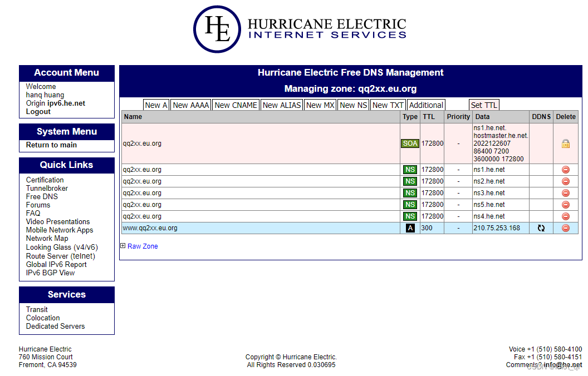This screenshot has height=376, width=588.
Task: Delete the ns2.he.net NS record
Action: click(x=566, y=181)
